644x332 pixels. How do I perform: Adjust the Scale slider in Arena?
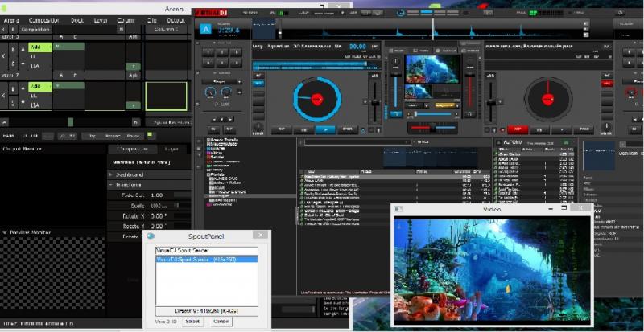coord(183,206)
